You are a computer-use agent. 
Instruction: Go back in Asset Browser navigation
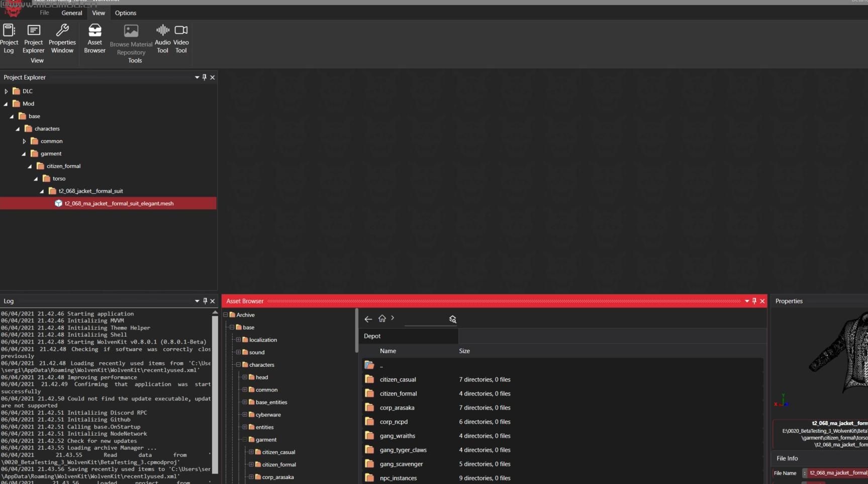368,319
